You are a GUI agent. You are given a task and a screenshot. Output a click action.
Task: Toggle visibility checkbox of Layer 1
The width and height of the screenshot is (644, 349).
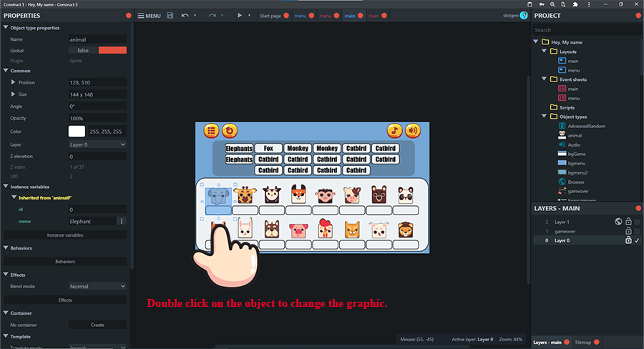coord(637,222)
